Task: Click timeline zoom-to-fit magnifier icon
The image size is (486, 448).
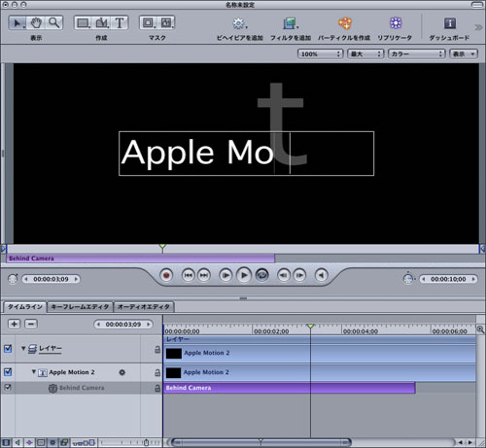Action: 480,329
